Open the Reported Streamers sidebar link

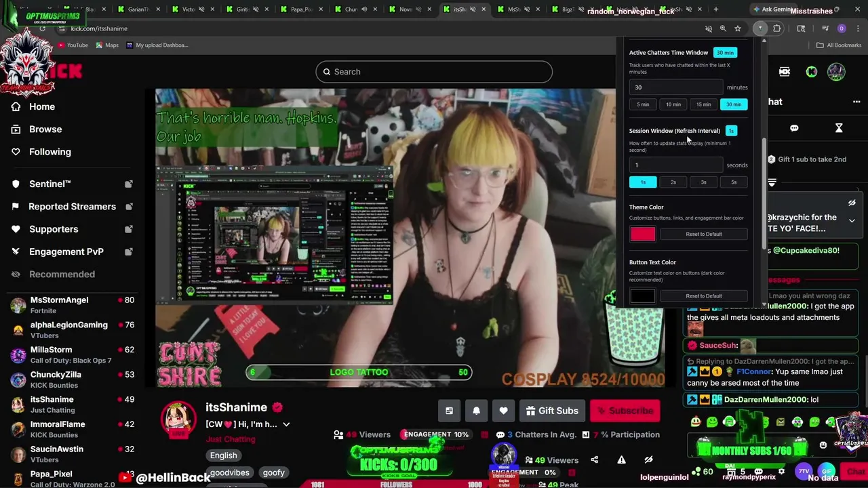(x=72, y=206)
